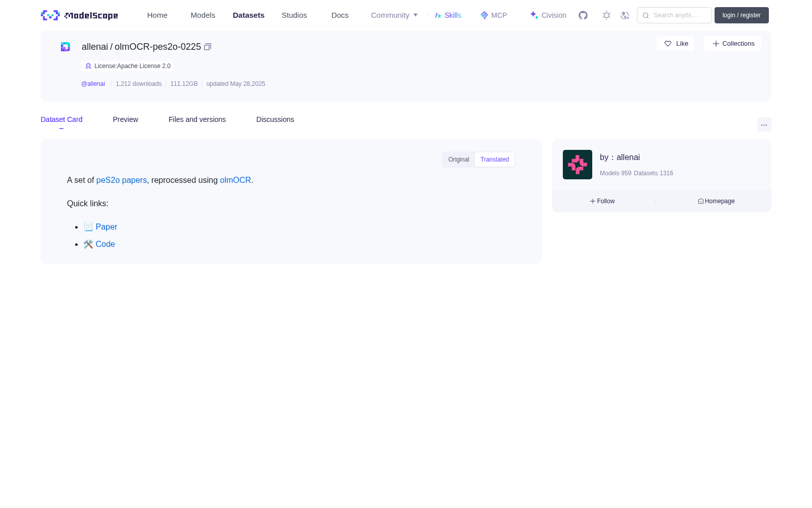Screen dimensions: 812x508
Task: Click the allenai / olmOCR-pes2o-0225 title
Action: click(x=141, y=47)
